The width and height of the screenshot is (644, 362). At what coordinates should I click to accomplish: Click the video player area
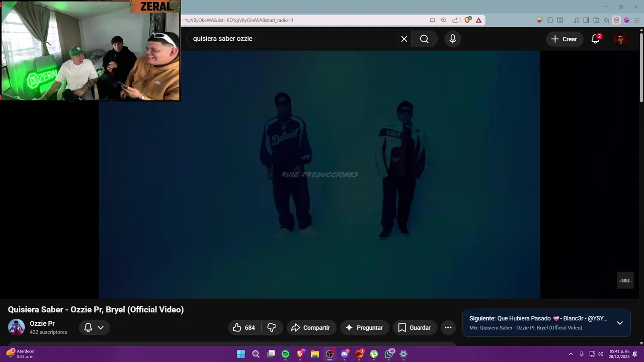[319, 174]
